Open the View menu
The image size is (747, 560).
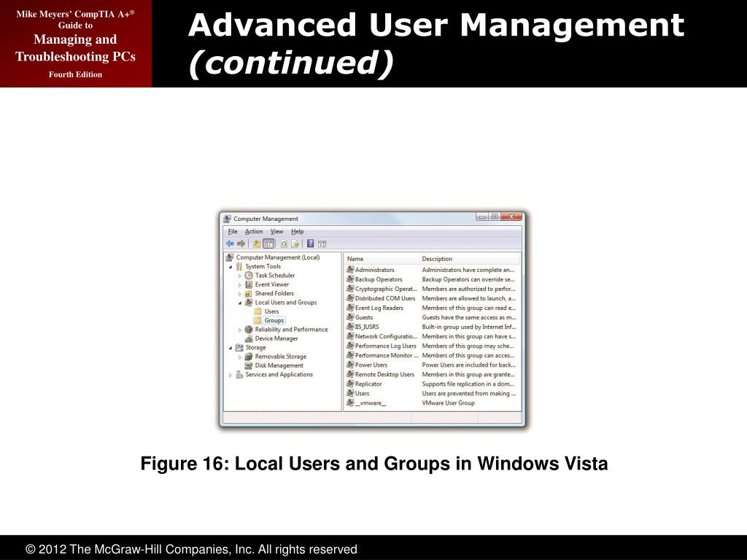pyautogui.click(x=276, y=231)
